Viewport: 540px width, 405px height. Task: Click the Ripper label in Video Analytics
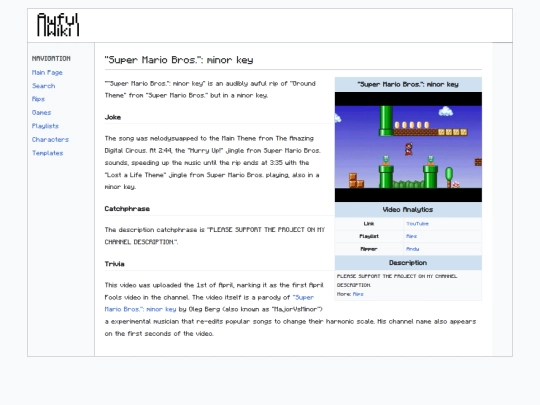pos(369,249)
